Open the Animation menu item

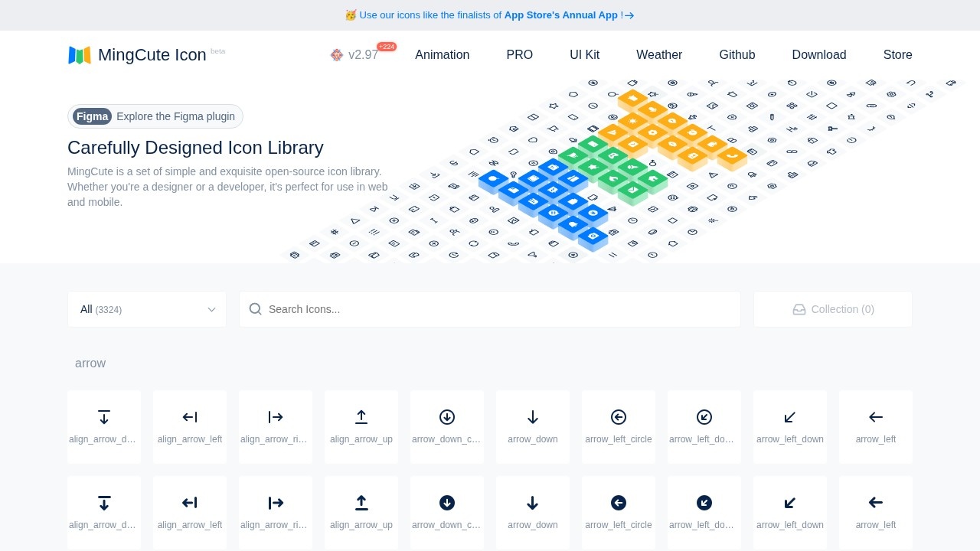pos(442,55)
